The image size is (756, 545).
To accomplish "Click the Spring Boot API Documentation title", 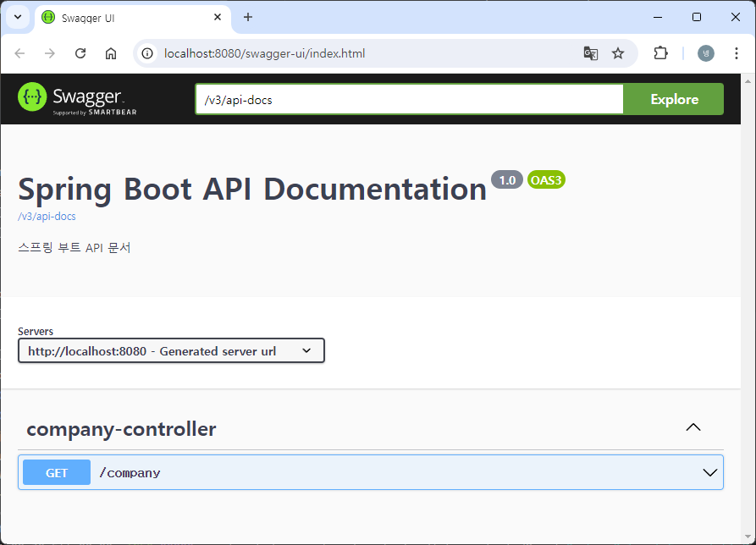I will point(252,189).
